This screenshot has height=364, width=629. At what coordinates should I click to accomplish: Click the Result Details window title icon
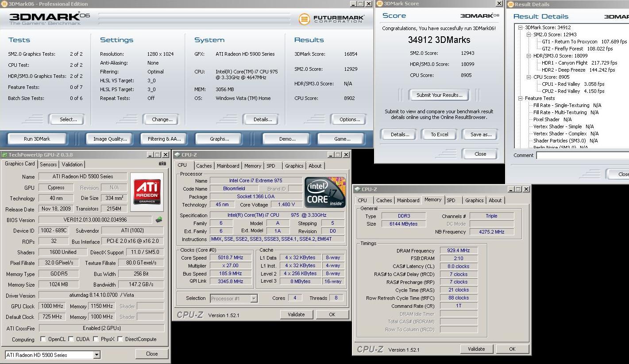tap(510, 4)
